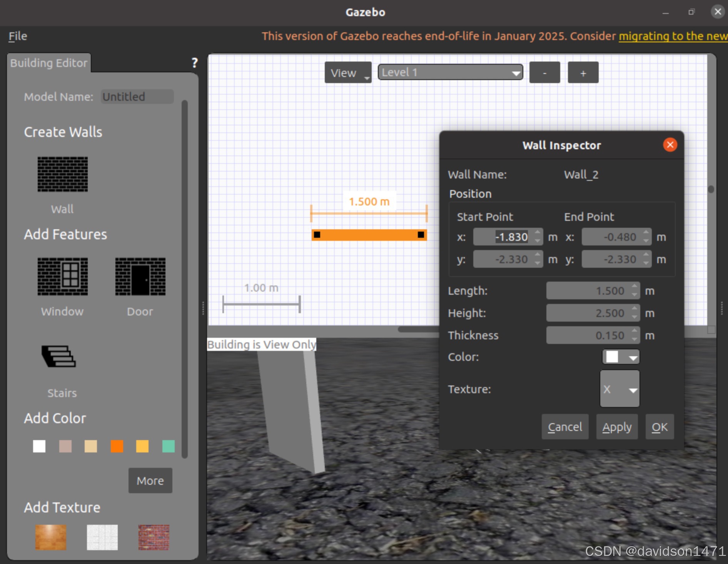Decrease wall Height with down arrow
Viewport: 728px width, 564px height.
pos(634,317)
